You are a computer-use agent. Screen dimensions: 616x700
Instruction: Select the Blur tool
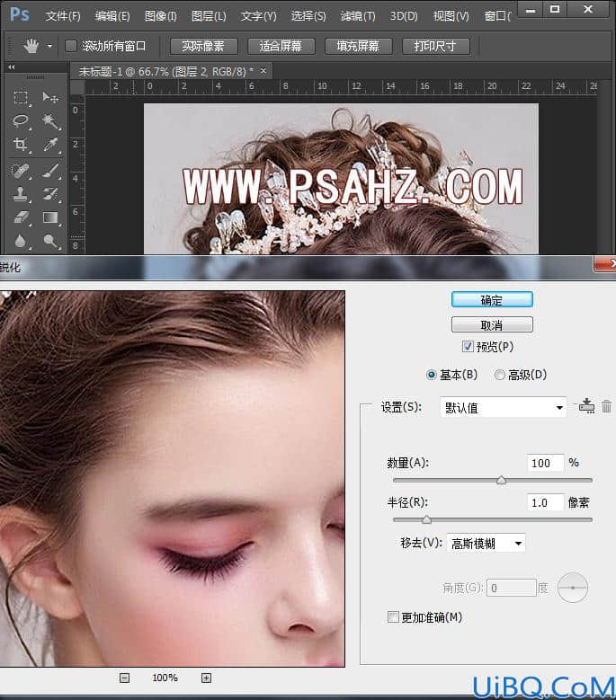click(21, 241)
